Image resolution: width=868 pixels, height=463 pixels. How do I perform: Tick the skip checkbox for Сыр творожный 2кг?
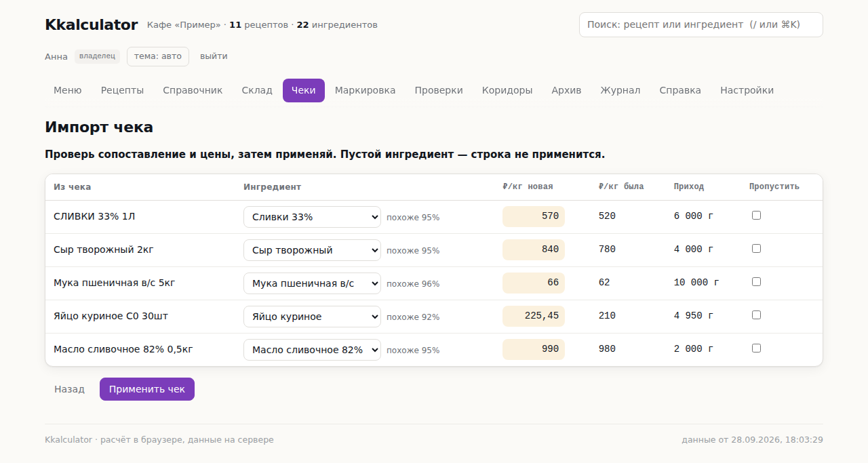pos(756,248)
